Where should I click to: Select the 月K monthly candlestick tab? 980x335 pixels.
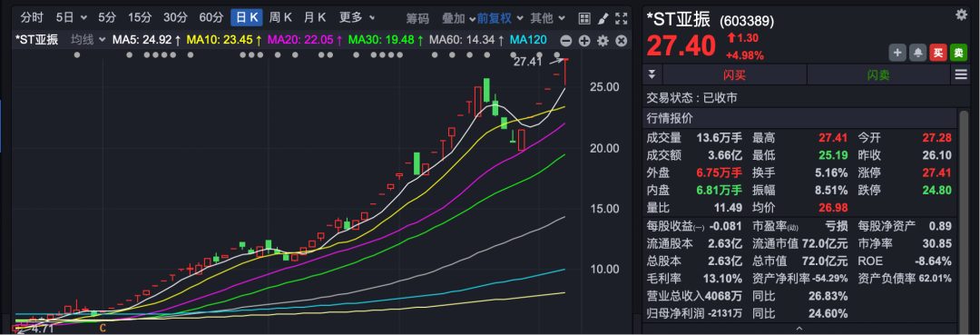315,17
